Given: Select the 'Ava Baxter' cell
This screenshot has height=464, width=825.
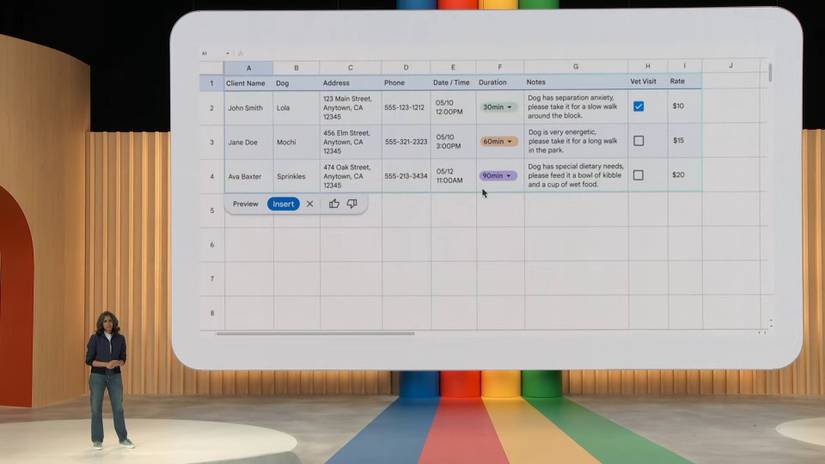Looking at the screenshot, I should click(x=248, y=176).
